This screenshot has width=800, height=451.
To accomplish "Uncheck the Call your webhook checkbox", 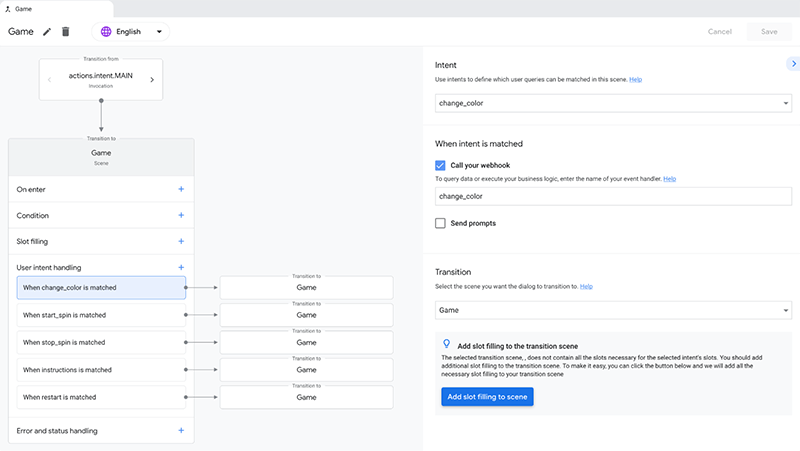I will [x=440, y=165].
